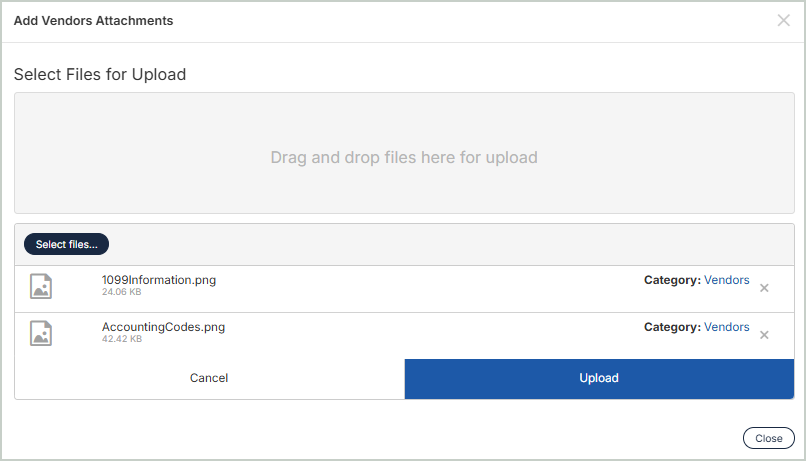Screen dimensions: 806x461
Task: Cancel the pending file upload
Action: (x=209, y=378)
